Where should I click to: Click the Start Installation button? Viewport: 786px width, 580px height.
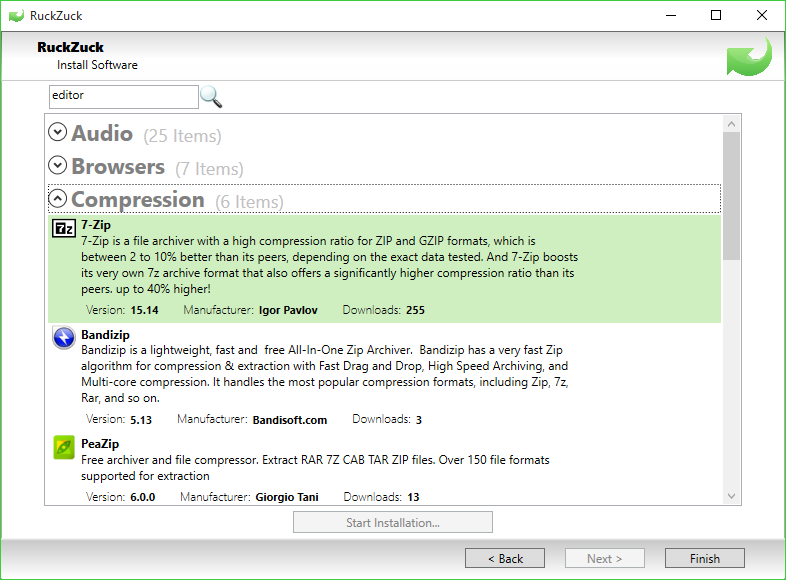click(392, 522)
